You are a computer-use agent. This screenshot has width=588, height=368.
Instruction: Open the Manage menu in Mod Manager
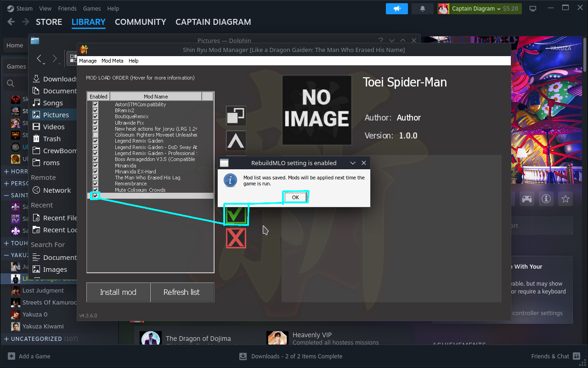click(88, 61)
